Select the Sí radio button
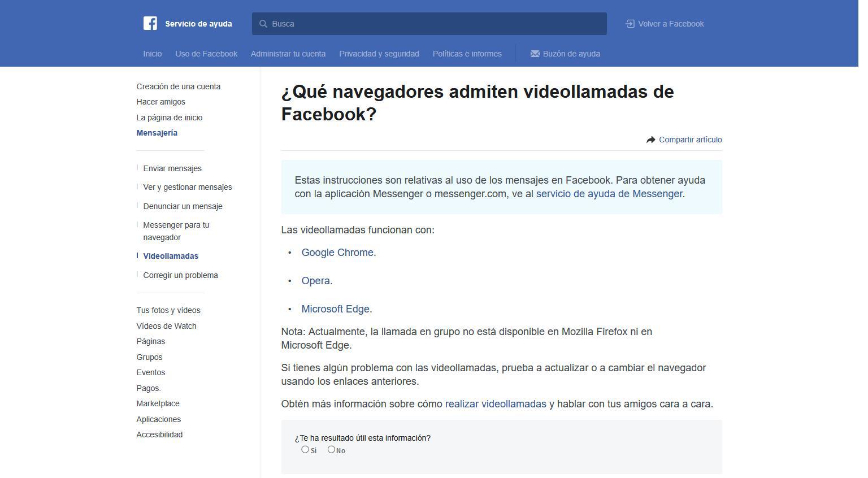 [x=305, y=449]
